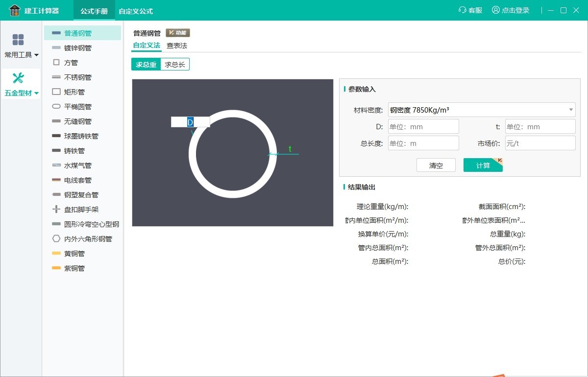Pick the 盘扣脚手架 scaffold icon
This screenshot has height=377, width=588.
(56, 210)
